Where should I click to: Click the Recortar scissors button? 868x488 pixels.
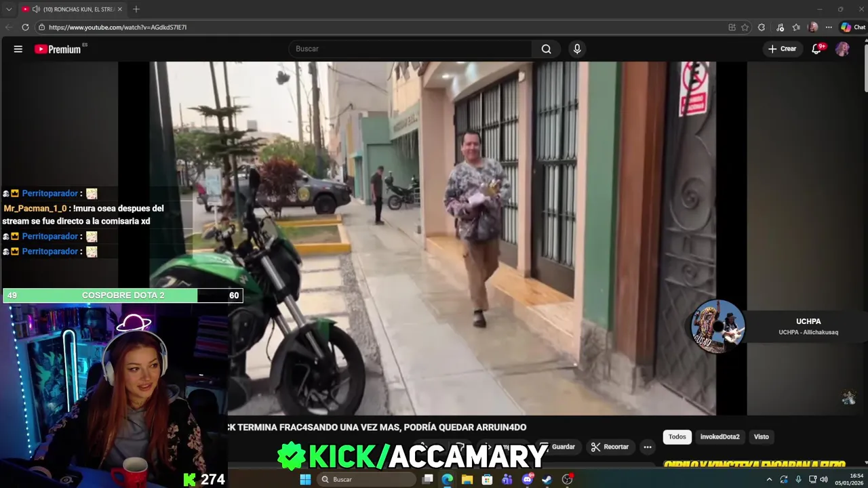click(610, 447)
